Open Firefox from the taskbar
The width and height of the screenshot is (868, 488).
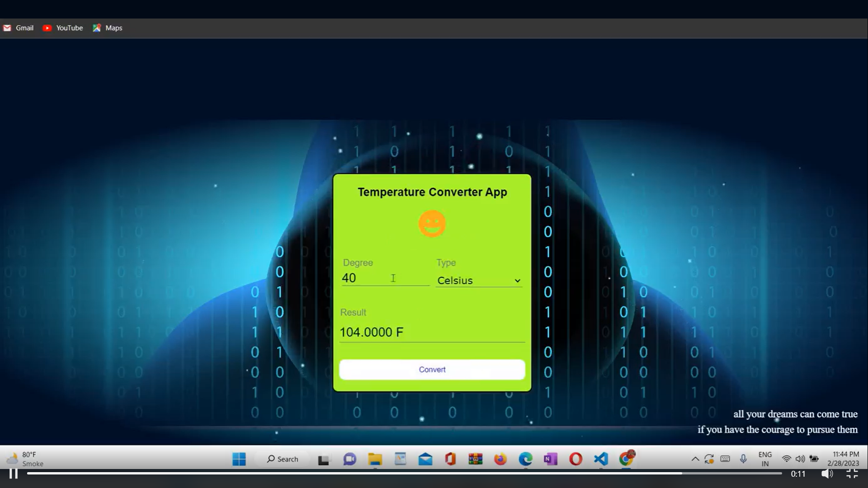click(500, 459)
